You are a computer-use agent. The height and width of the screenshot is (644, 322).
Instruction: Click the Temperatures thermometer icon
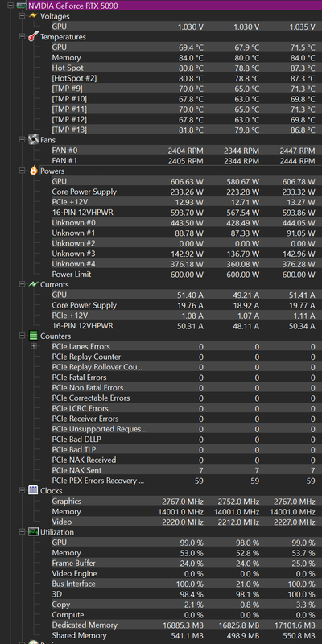[33, 36]
